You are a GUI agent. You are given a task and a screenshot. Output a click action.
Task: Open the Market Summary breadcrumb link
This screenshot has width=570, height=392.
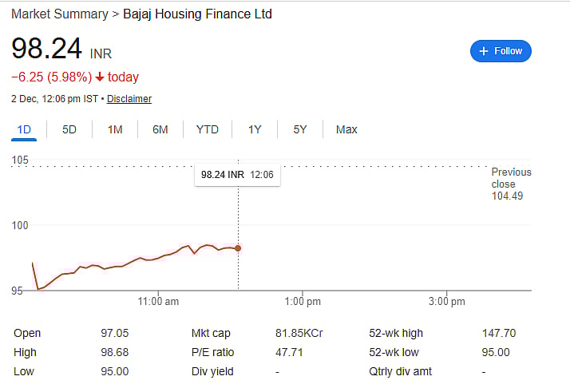pos(59,14)
